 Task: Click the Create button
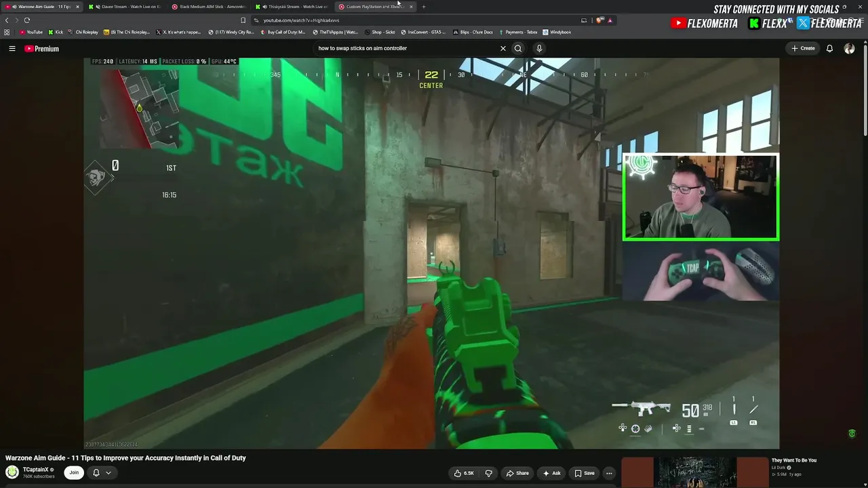[x=803, y=49]
